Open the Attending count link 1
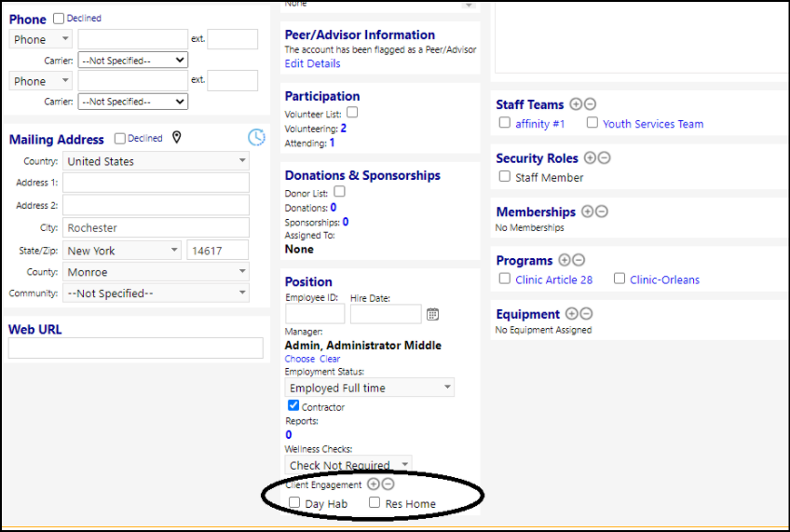The height and width of the screenshot is (532, 790). pos(332,143)
